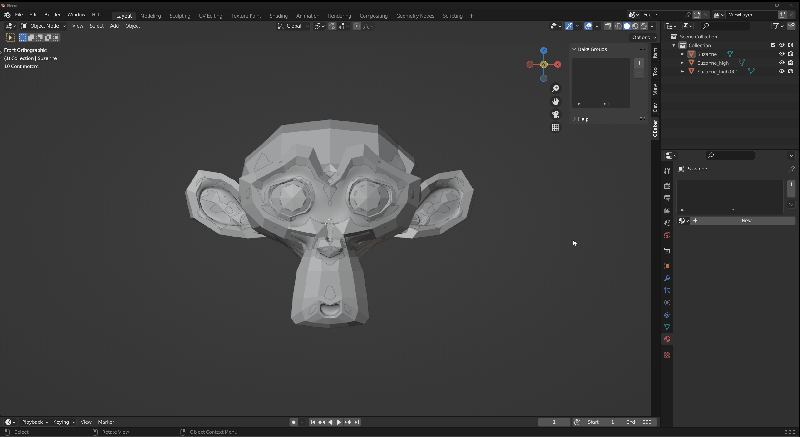
Task: Toggle the Collection exclude checkbox
Action: (773, 45)
